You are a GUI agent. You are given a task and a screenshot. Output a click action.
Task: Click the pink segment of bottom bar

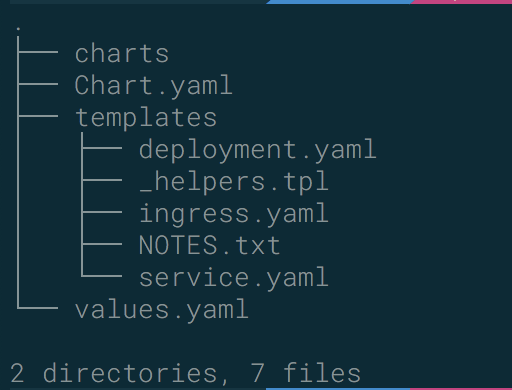(x=461, y=389)
